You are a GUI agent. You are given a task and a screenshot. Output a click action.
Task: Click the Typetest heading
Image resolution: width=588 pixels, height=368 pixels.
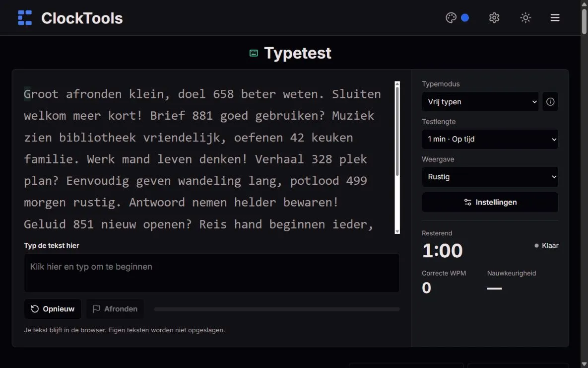pyautogui.click(x=298, y=53)
